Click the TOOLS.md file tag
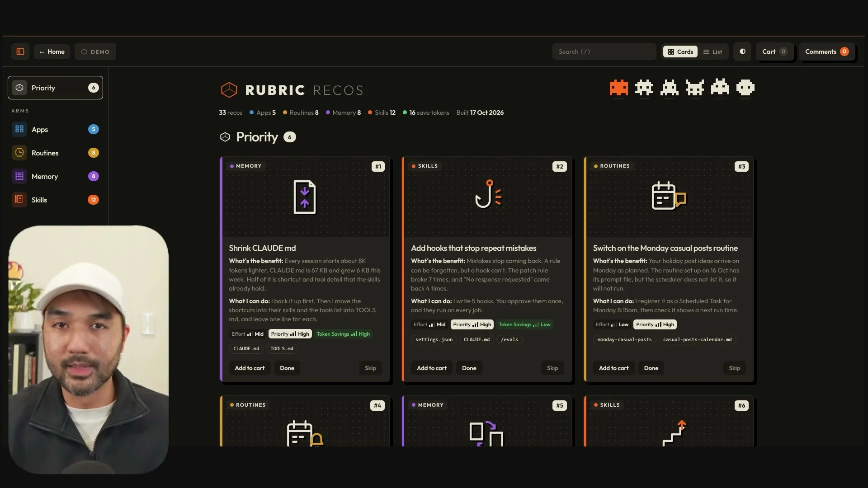 click(x=282, y=348)
